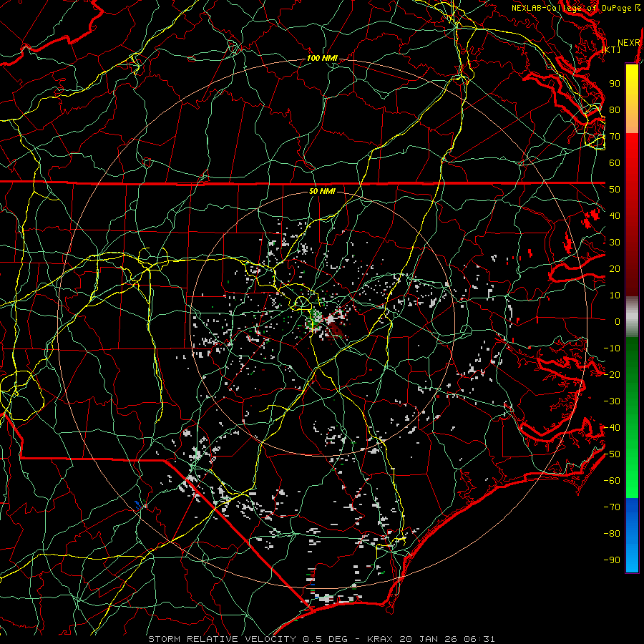Click the -30 value on the velocity scale
The image size is (644, 644).
612,401
